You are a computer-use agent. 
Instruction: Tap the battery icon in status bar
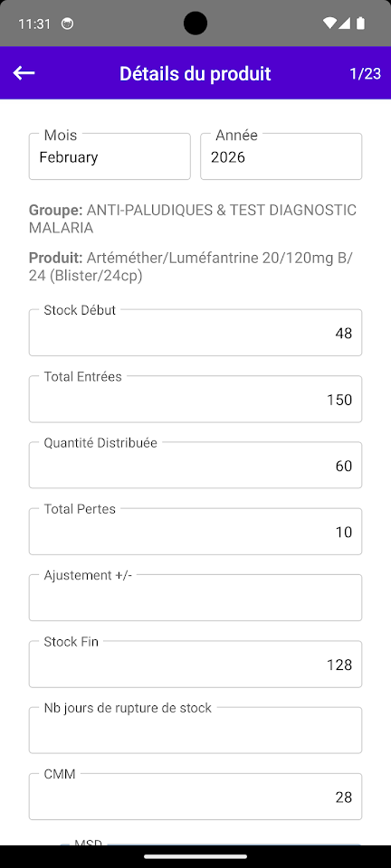(361, 24)
